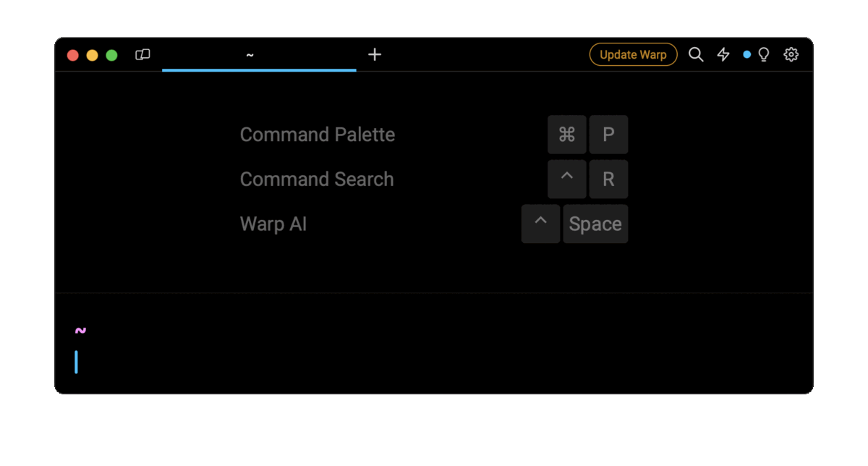Click the Command Search shortcut label

[x=316, y=179]
